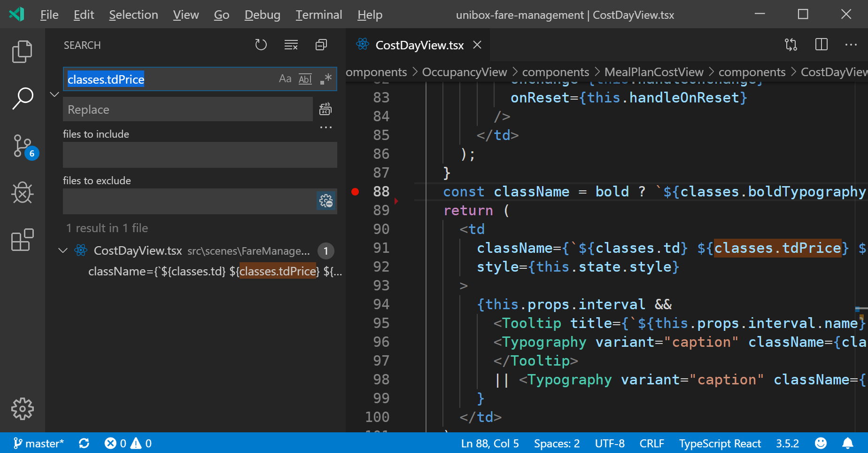Refresh the search results
The width and height of the screenshot is (868, 453).
[x=261, y=45]
